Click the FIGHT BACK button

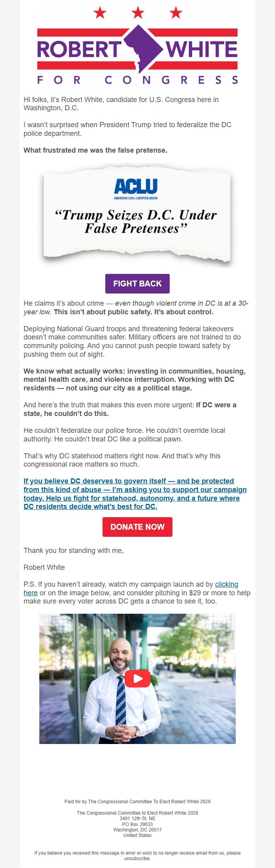pyautogui.click(x=137, y=283)
